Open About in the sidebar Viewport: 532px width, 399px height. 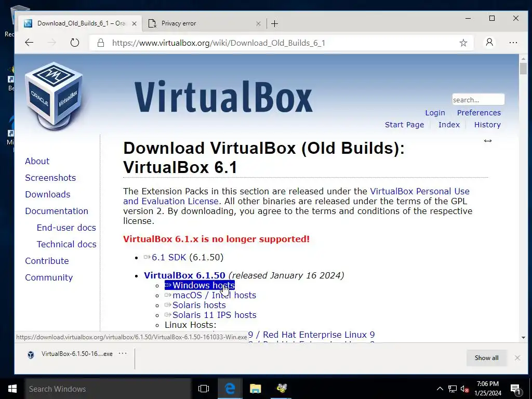coord(37,161)
